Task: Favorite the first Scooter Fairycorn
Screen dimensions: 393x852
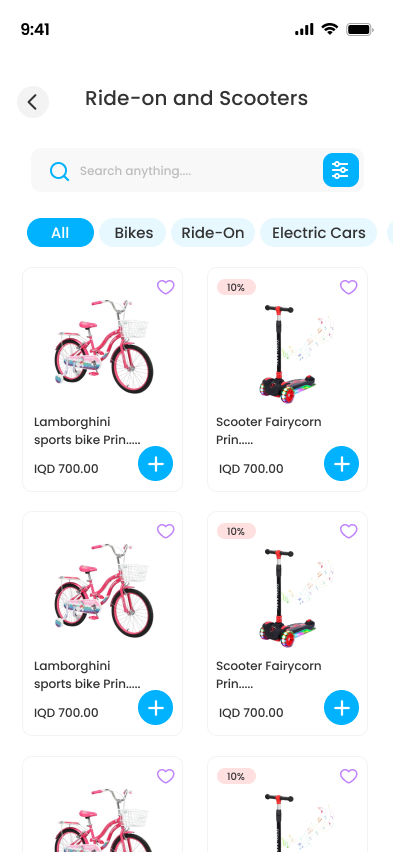Action: (348, 287)
